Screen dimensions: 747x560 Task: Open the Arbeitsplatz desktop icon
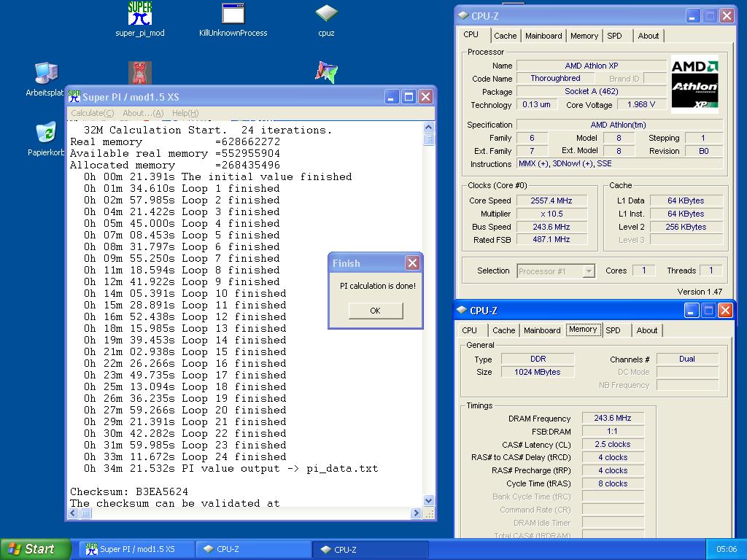point(46,79)
